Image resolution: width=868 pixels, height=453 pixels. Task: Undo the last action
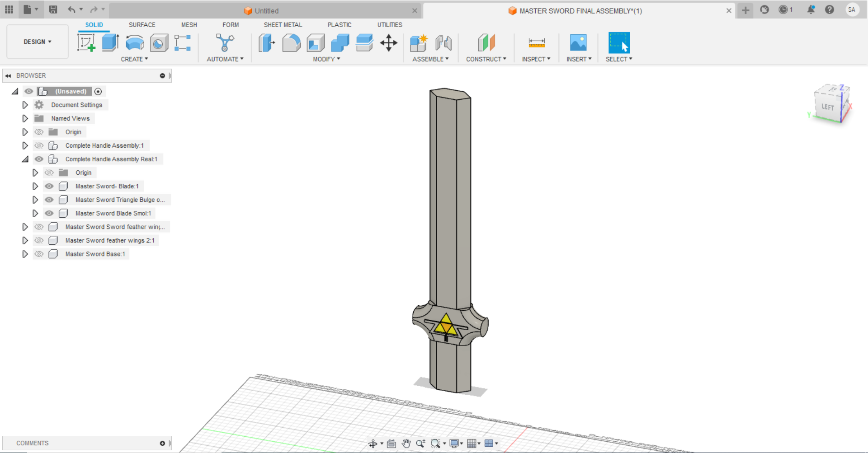[71, 9]
